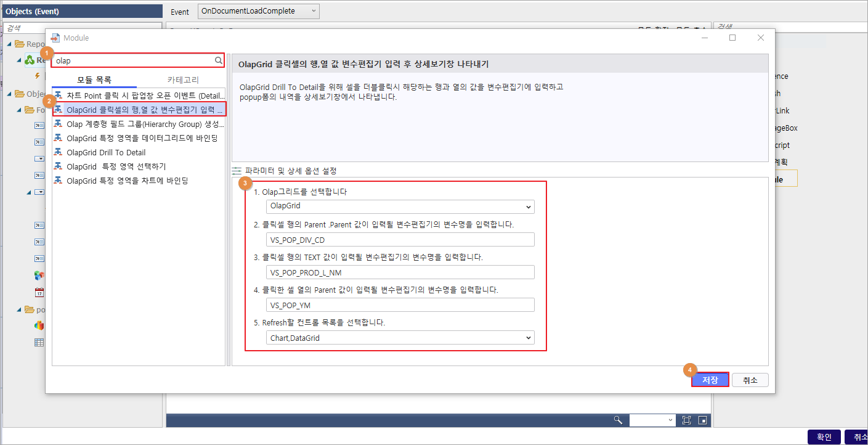Click the partially hidden 'ageBox' item in the right panel
This screenshot has height=445, width=868.
click(x=786, y=128)
